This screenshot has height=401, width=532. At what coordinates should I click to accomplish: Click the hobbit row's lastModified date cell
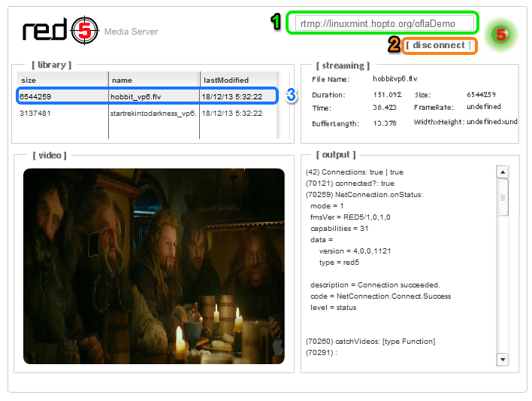[x=232, y=97]
